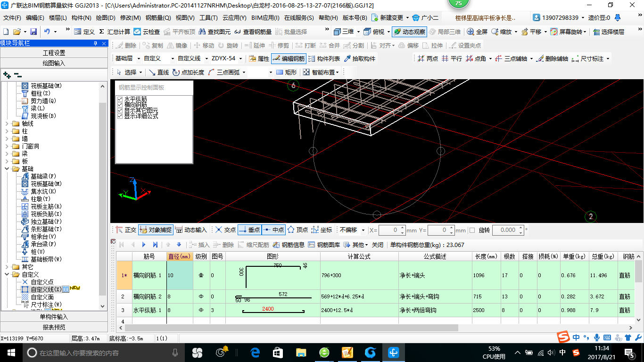
Task: Save file with floppy disk icon
Action: coord(33,32)
